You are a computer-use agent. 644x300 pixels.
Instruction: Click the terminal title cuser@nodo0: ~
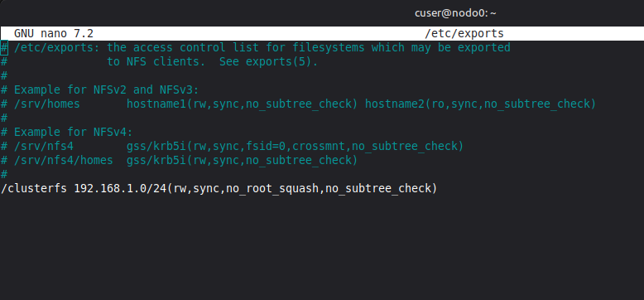[455, 13]
